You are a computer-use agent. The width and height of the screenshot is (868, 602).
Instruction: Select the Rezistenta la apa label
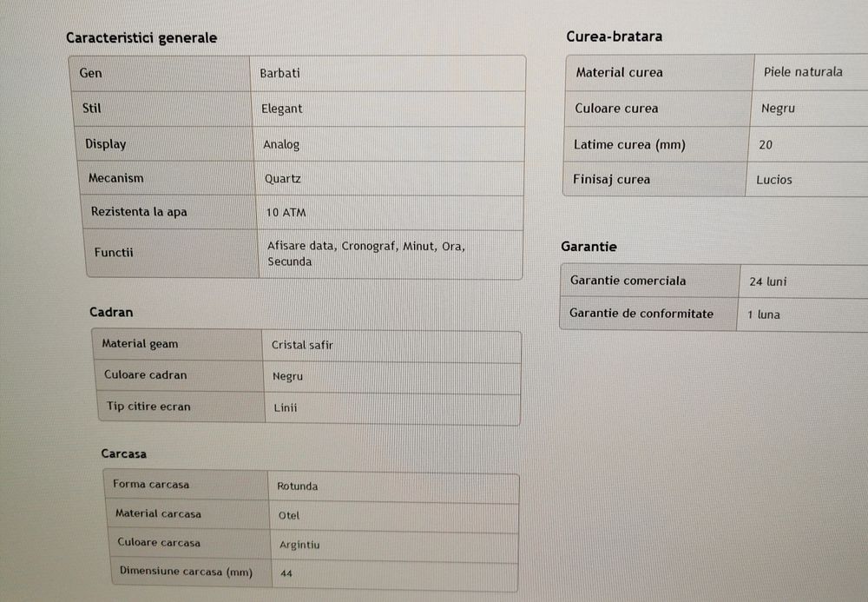[139, 212]
